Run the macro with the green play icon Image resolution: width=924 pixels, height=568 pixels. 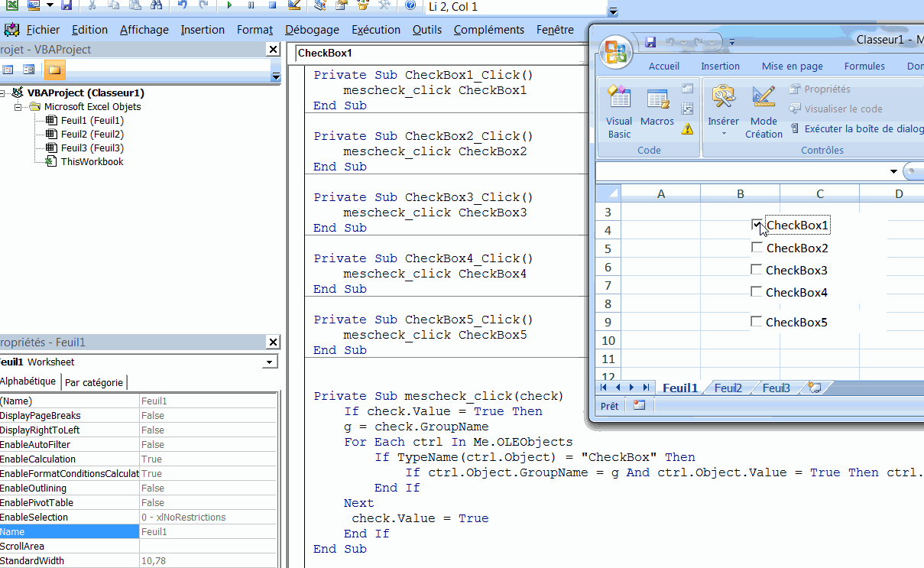tap(229, 5)
